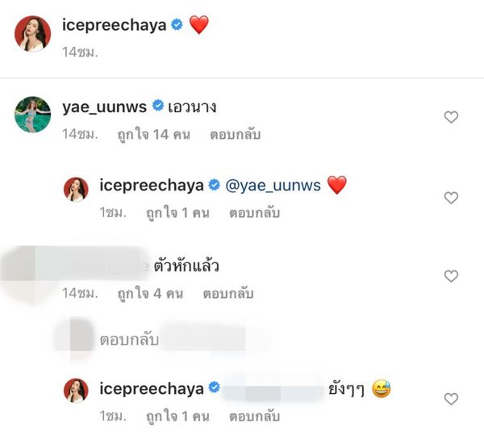Viewport: 484px width, 448px height.
Task: Open the @yae_uunws mention link
Action: click(273, 186)
